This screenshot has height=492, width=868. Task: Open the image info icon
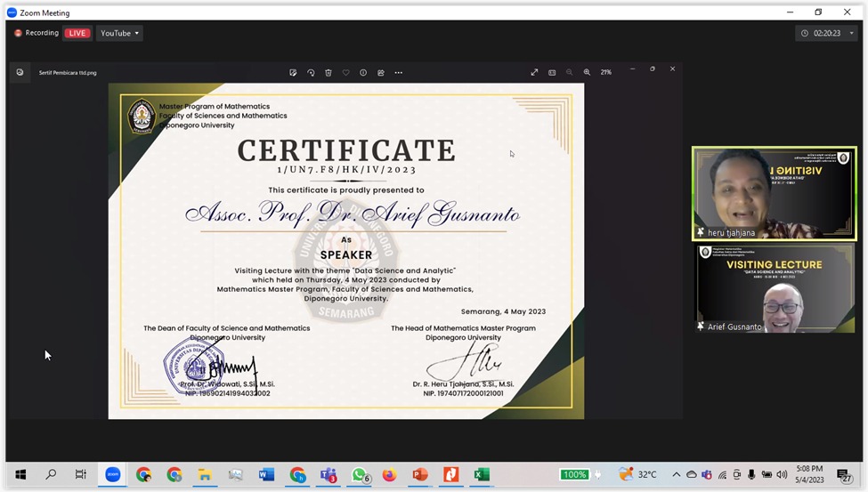363,72
